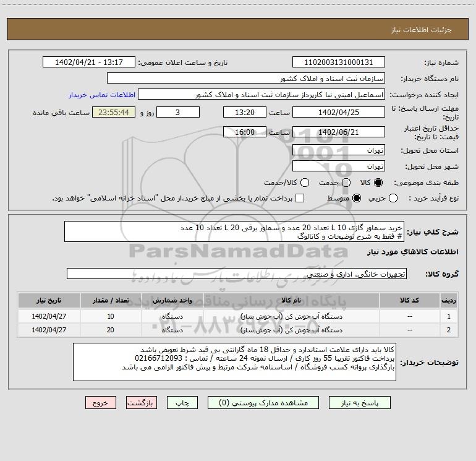Click the کد کالا column header
The image size is (476, 461).
409,301
